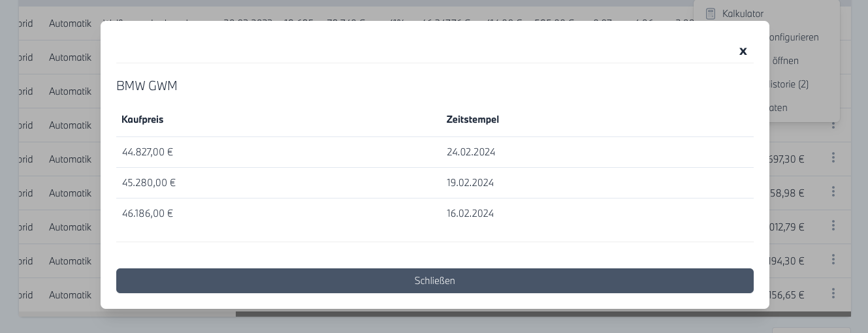Screen dimensions: 868x333
Task: Click the Zeitstempel column header
Action: click(473, 119)
